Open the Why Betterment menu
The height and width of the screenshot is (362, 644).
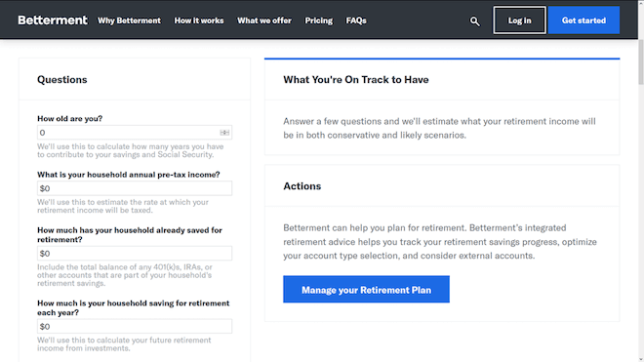(129, 20)
